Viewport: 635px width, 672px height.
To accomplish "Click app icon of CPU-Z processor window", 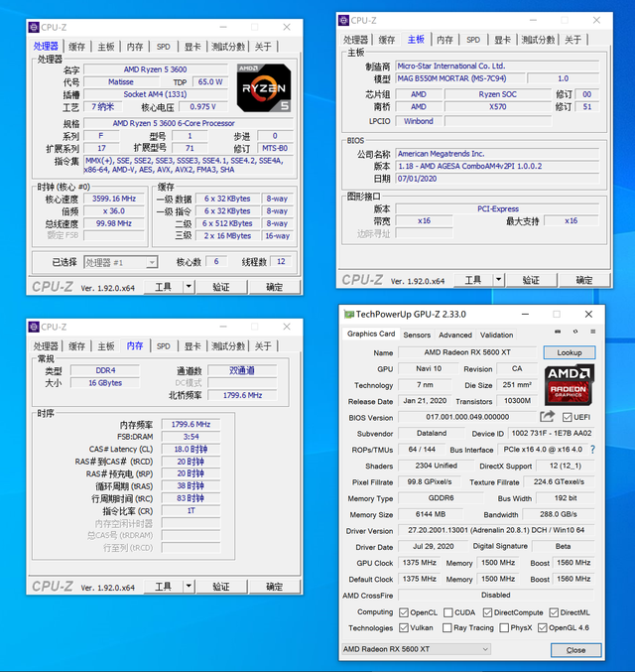I will tap(34, 27).
